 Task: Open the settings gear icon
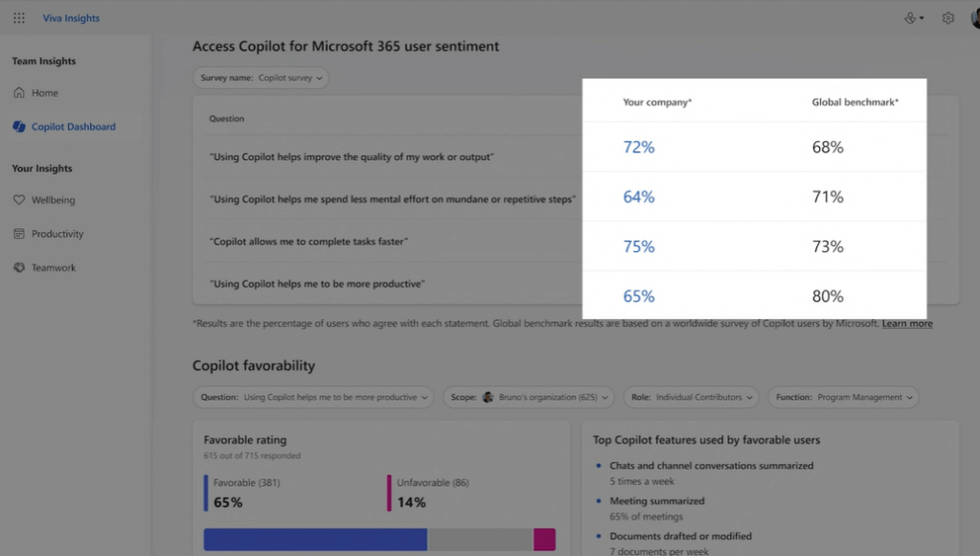pyautogui.click(x=947, y=18)
